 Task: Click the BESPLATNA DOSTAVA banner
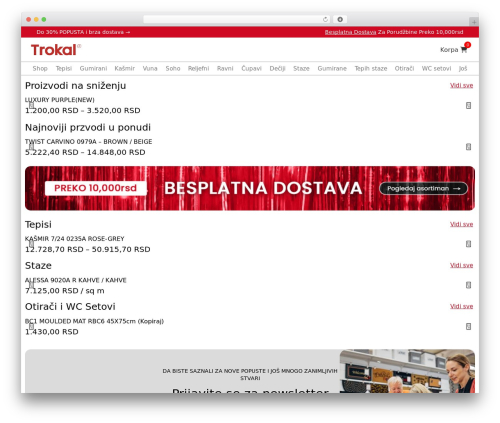250,188
